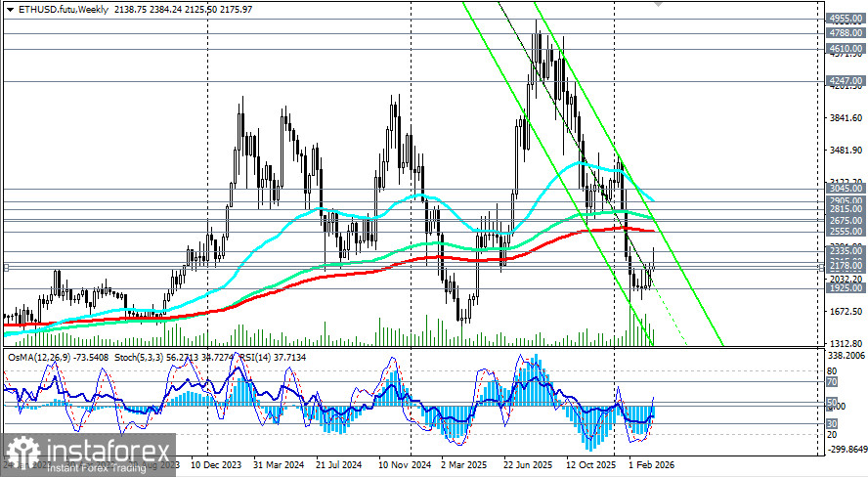Click the 1312.80 price scale value
This screenshot has height=477, width=868.
(x=845, y=344)
